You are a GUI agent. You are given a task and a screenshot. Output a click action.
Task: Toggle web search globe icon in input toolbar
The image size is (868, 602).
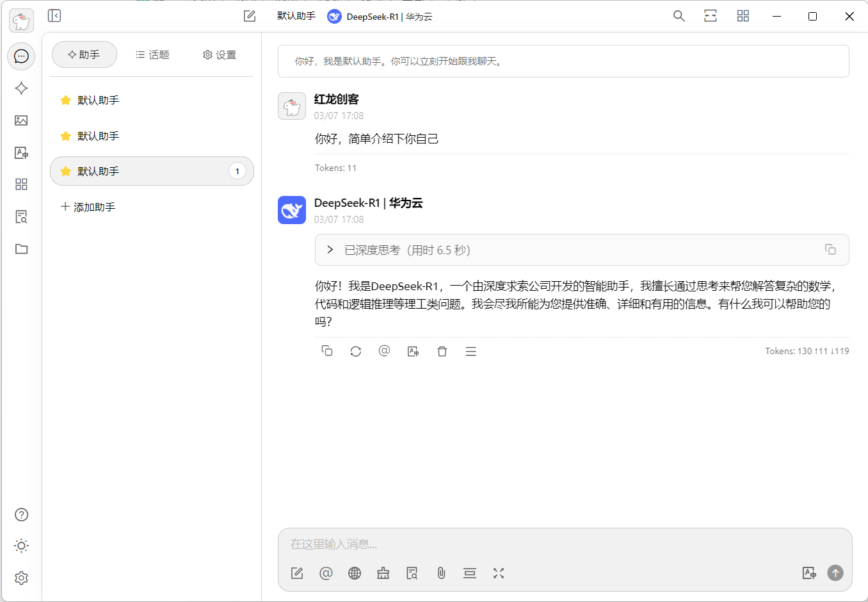tap(355, 573)
